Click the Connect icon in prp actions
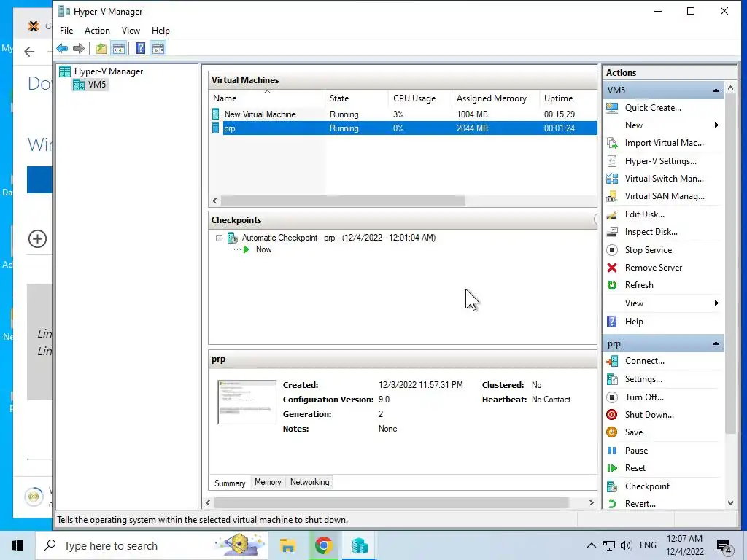The width and height of the screenshot is (747, 560). pyautogui.click(x=612, y=361)
